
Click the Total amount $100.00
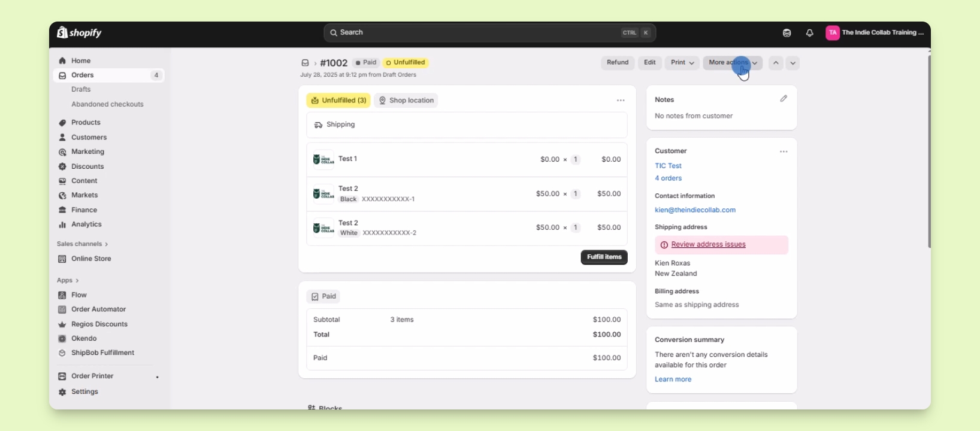[607, 335]
